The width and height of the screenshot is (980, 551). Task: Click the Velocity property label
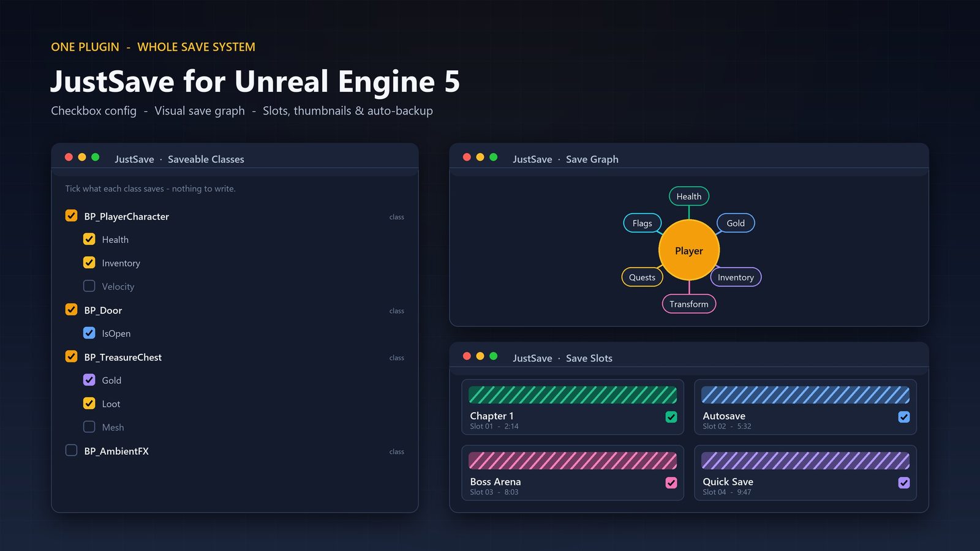click(118, 287)
